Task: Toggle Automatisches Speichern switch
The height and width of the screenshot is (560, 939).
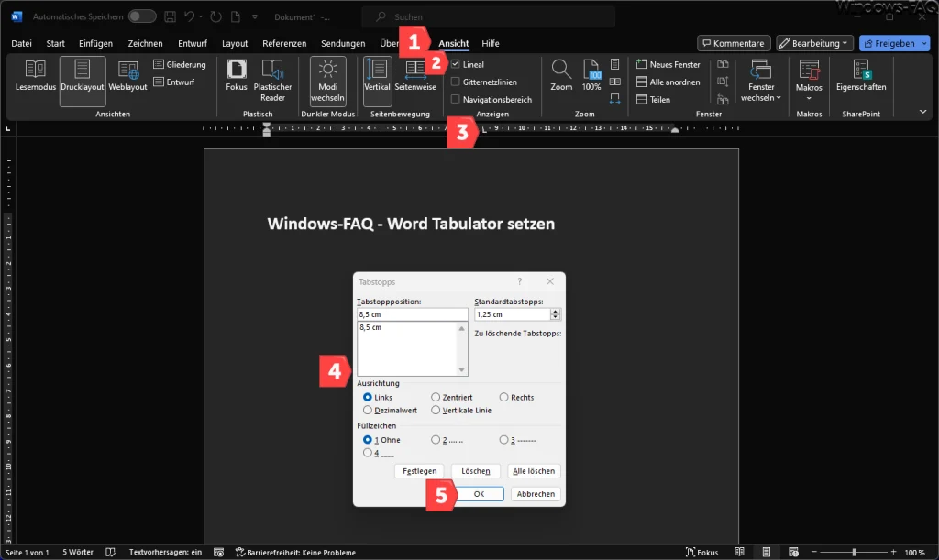Action: coord(142,16)
